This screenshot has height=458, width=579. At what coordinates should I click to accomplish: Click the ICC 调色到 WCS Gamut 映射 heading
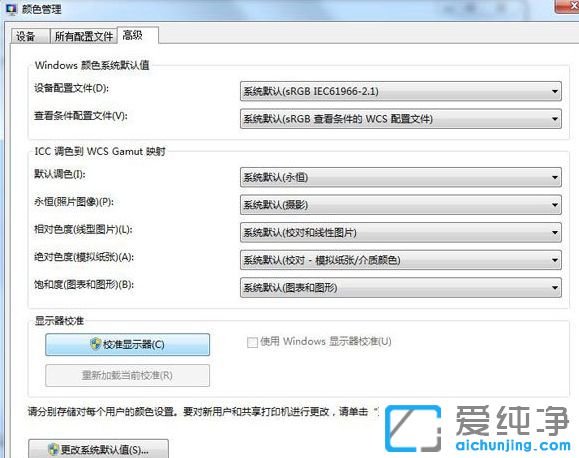coord(100,151)
